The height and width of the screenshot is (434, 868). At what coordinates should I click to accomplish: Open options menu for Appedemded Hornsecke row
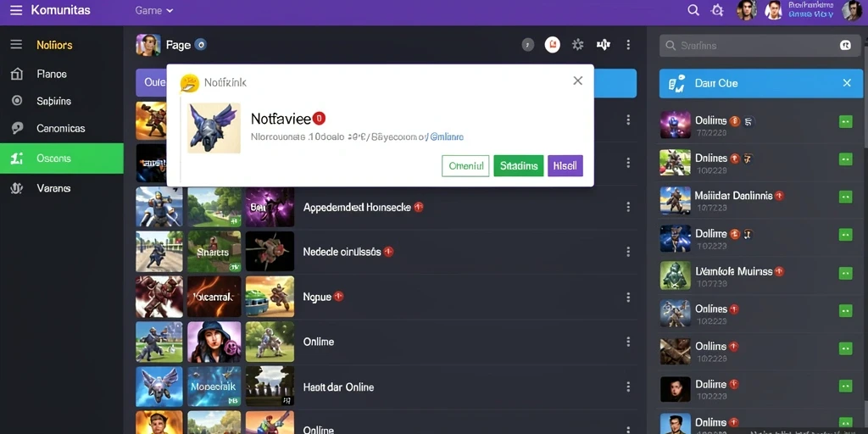pos(628,207)
